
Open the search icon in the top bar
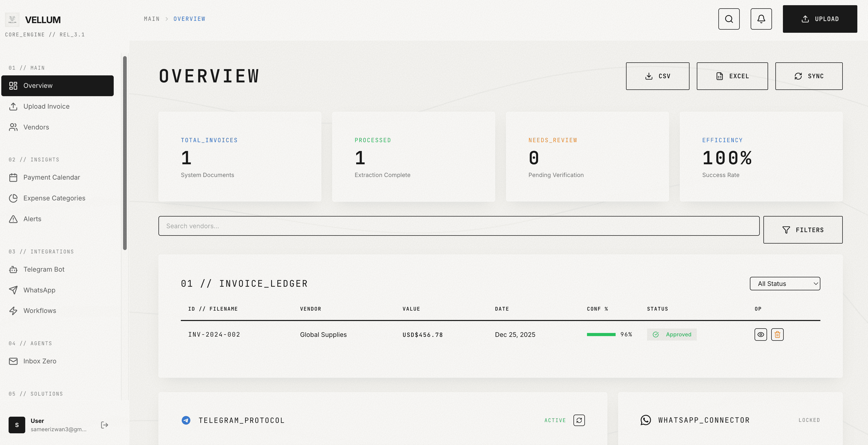[729, 19]
